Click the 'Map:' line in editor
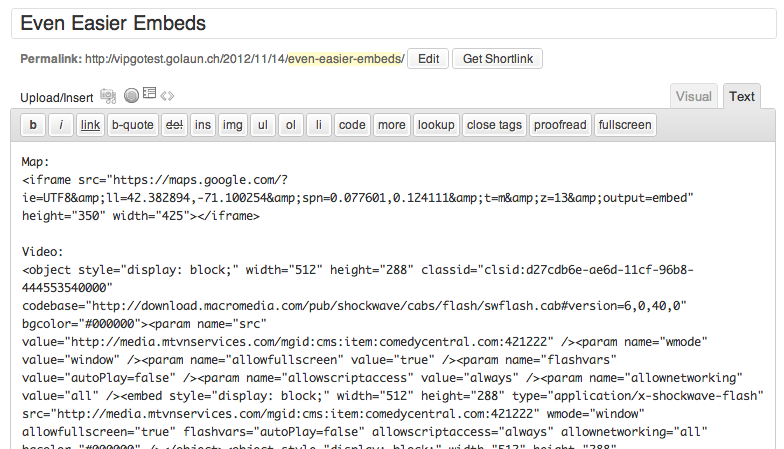Image resolution: width=784 pixels, height=449 pixels. click(x=35, y=162)
